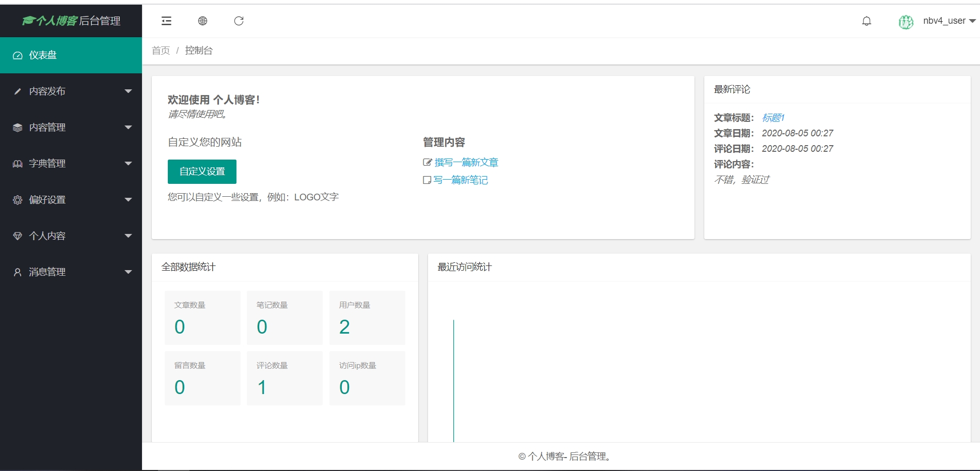Click the 字典管理 book icon
This screenshot has width=980, height=471.
click(18, 163)
